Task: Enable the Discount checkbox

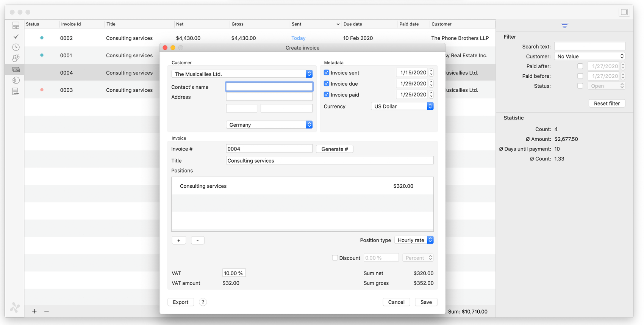Action: pyautogui.click(x=335, y=258)
